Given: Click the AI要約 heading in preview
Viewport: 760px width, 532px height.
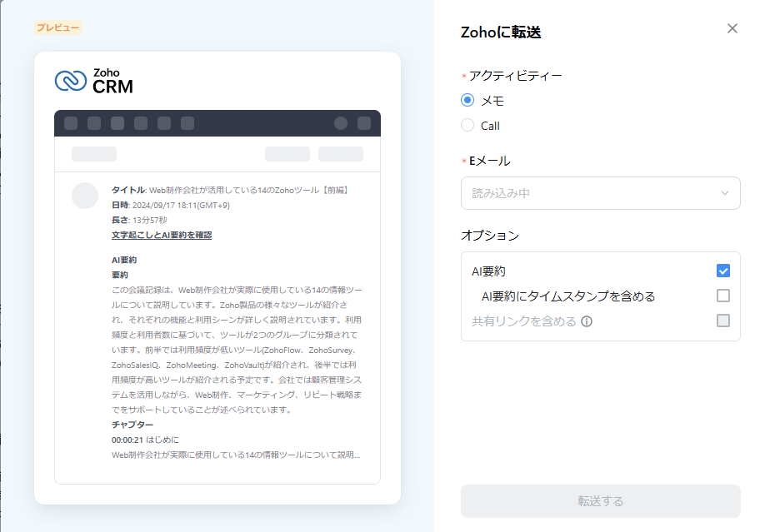Looking at the screenshot, I should [x=124, y=260].
